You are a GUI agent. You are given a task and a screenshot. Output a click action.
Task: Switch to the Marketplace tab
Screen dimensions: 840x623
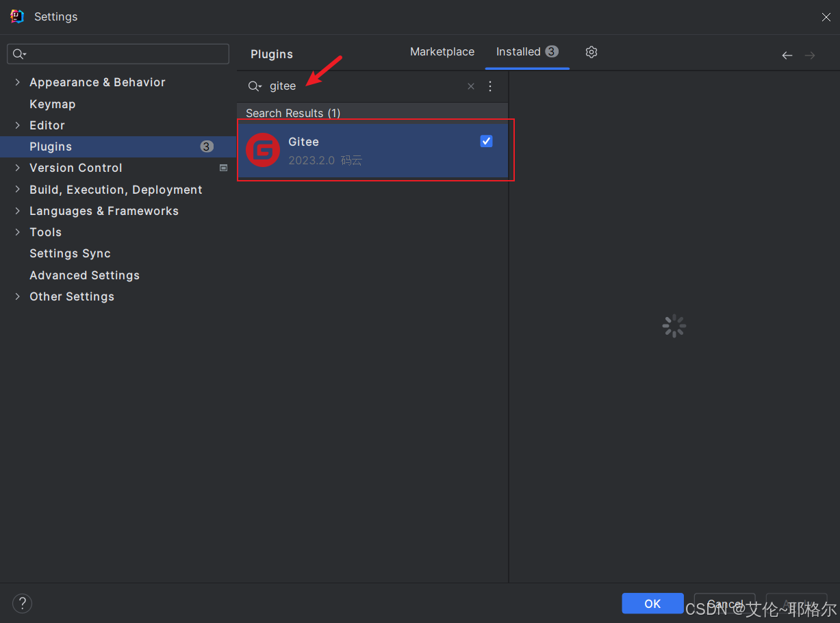coord(442,52)
